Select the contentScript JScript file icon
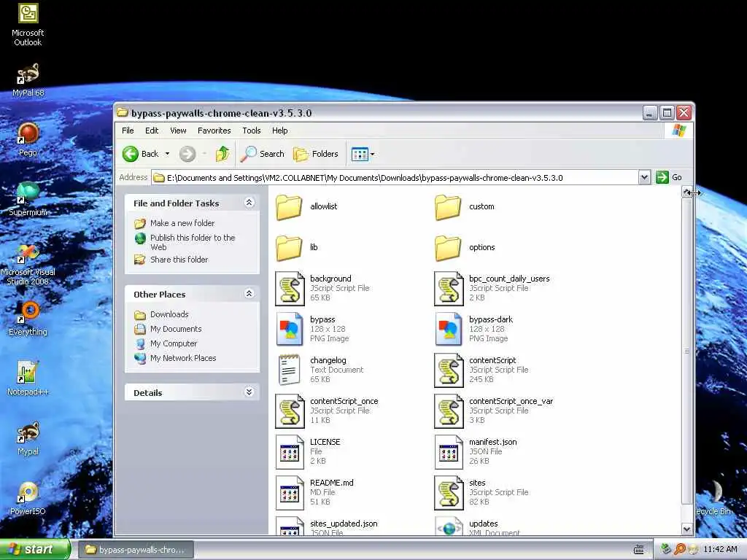 (449, 370)
